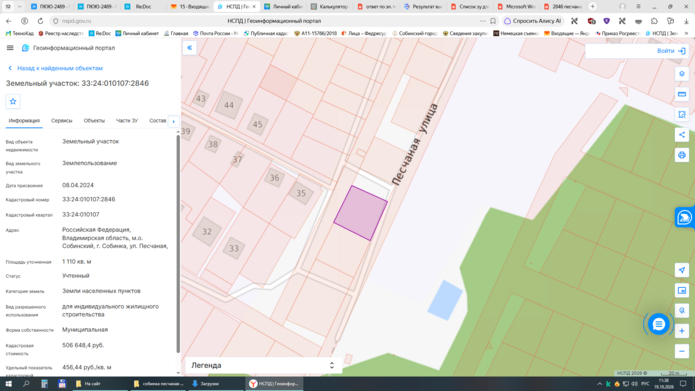The height and width of the screenshot is (391, 695).
Task: Switch to the Информация tab
Action: pyautogui.click(x=24, y=121)
